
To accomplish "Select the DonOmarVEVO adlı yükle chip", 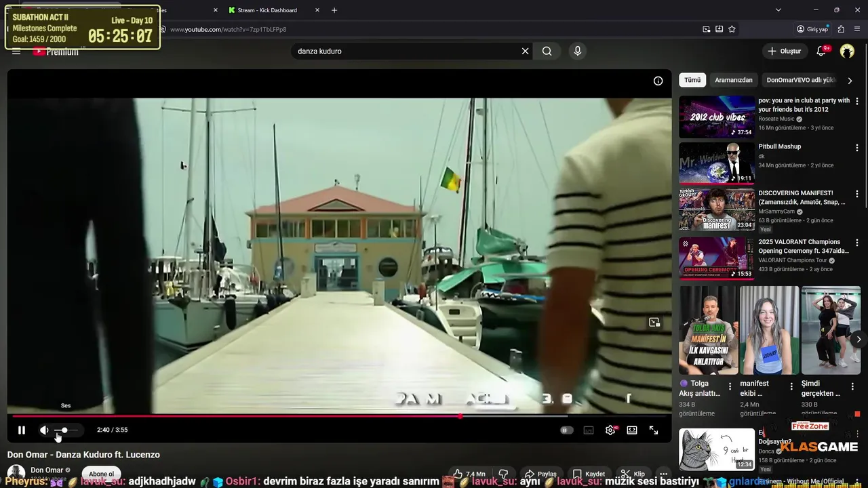I will (802, 80).
